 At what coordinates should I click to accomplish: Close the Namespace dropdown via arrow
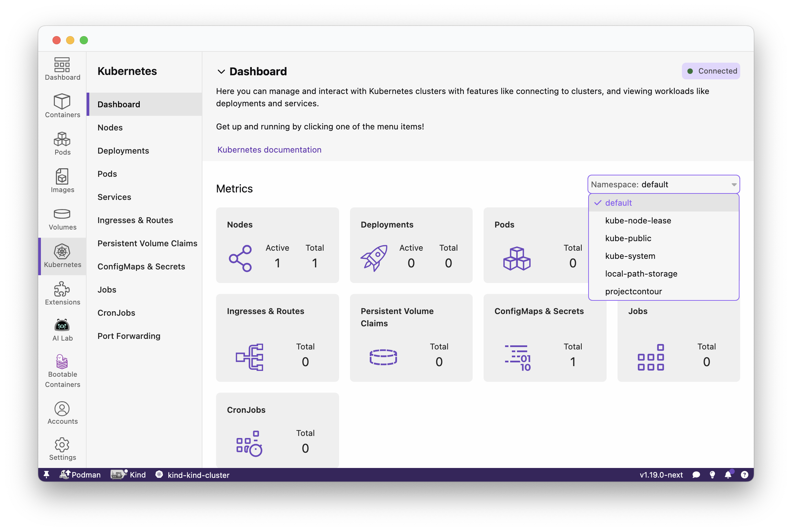pos(734,185)
